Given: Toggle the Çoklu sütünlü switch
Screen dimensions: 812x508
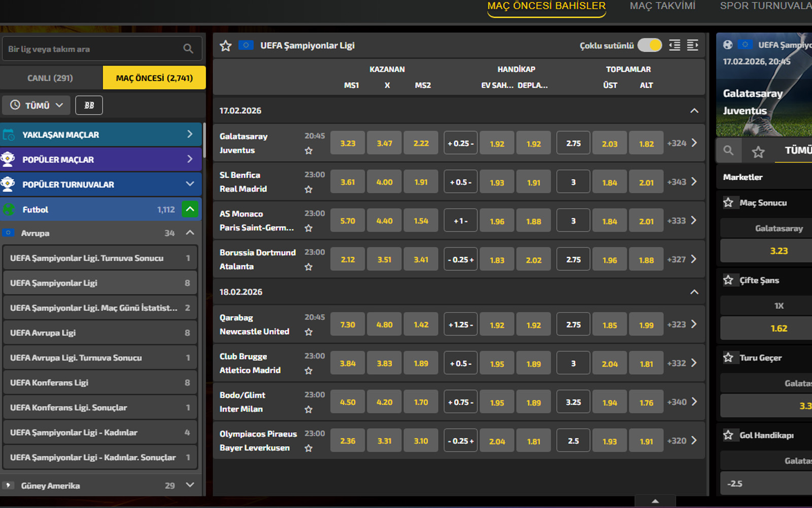Looking at the screenshot, I should coord(650,45).
